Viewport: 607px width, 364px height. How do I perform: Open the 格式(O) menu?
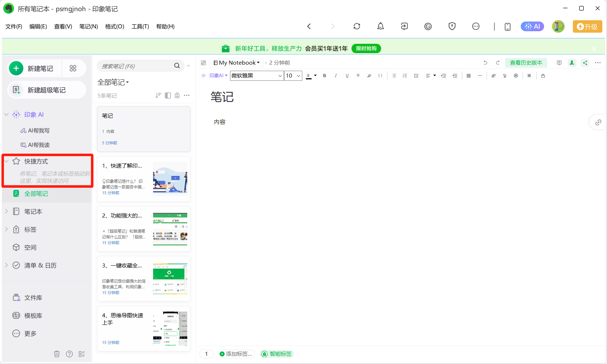tap(115, 27)
